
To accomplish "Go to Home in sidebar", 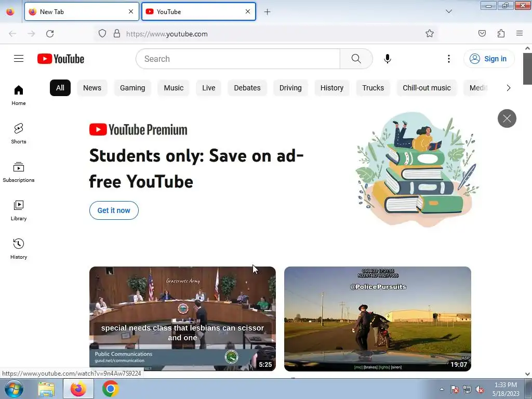I will pyautogui.click(x=19, y=96).
